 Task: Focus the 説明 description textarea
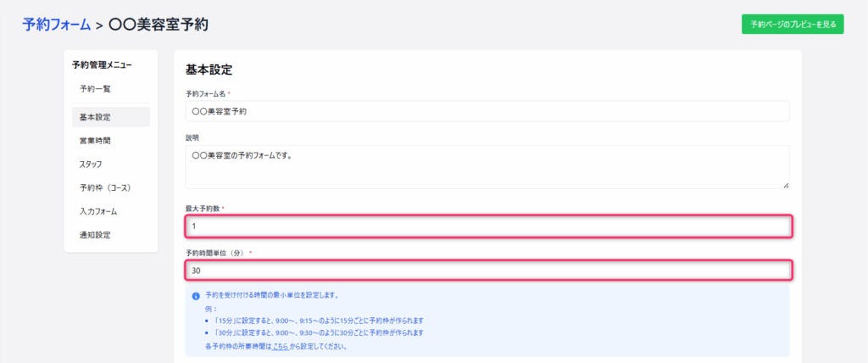(487, 166)
